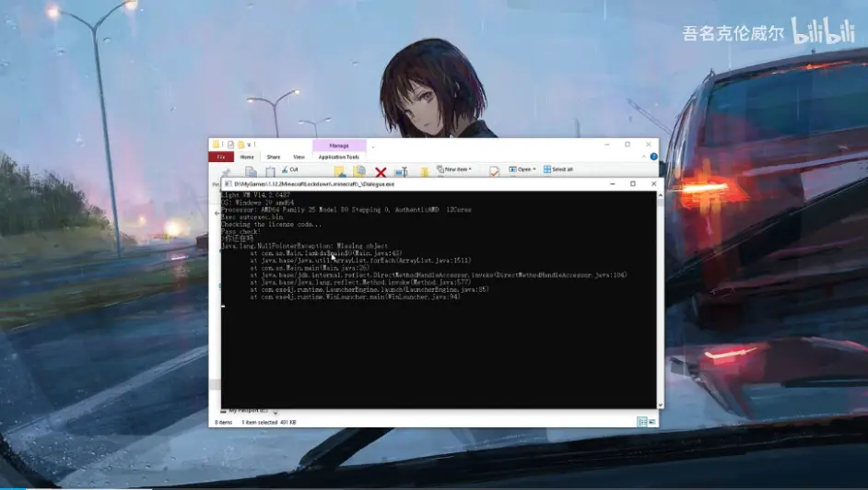Click the Manage contextual tab header
Viewport: 868px width, 490px height.
339,145
